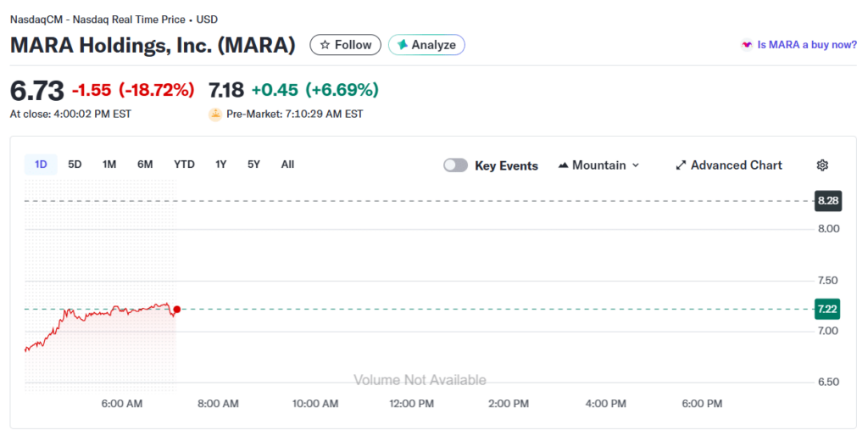Screen dimensions: 868x436
Task: Open chart settings gear
Action: (x=821, y=165)
